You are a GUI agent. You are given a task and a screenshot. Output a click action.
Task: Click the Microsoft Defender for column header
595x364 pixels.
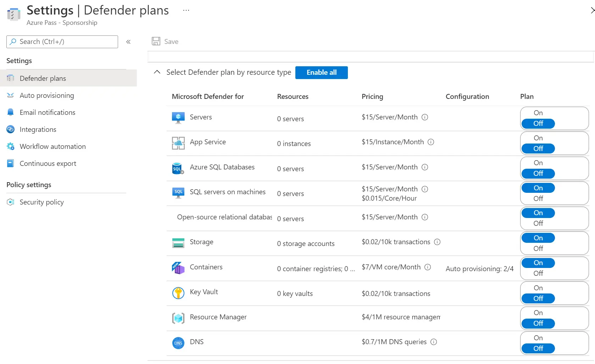pos(208,96)
